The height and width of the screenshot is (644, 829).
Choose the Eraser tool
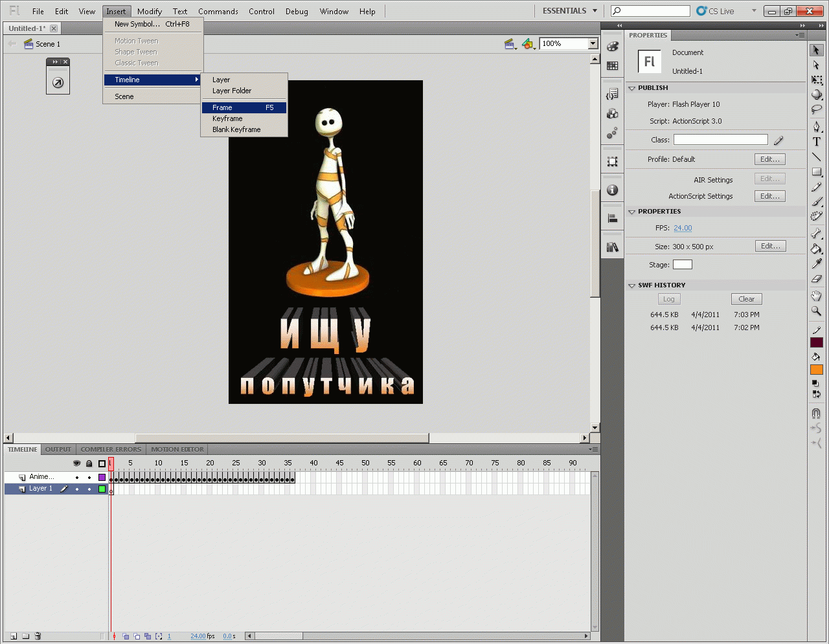pos(816,278)
